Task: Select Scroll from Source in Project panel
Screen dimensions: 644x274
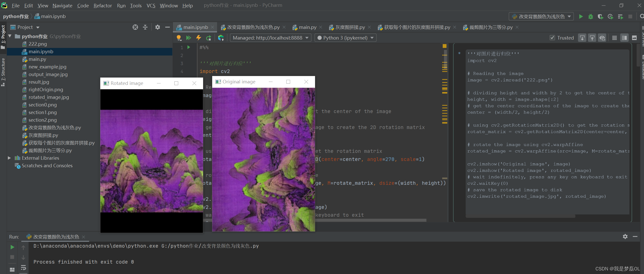Action: (135, 27)
